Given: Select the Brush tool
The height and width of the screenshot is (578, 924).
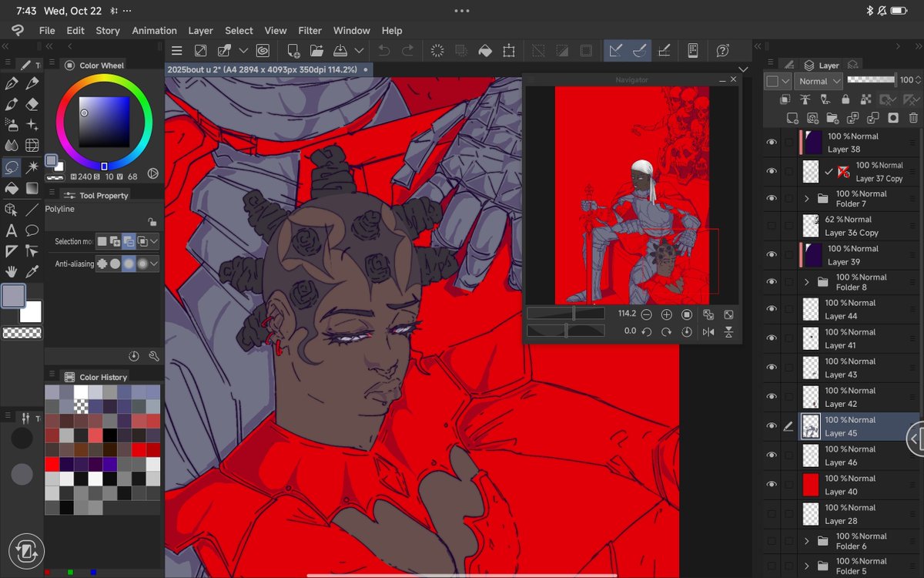Looking at the screenshot, I should click(12, 104).
